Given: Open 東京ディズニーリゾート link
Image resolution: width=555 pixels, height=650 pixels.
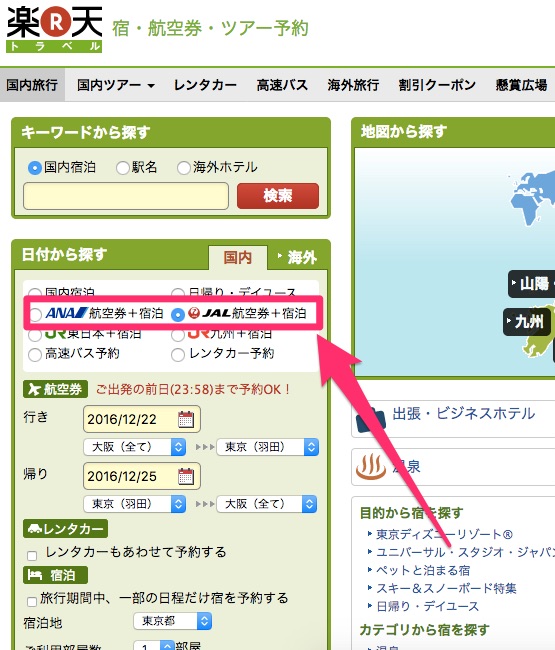Looking at the screenshot, I should pos(444,534).
